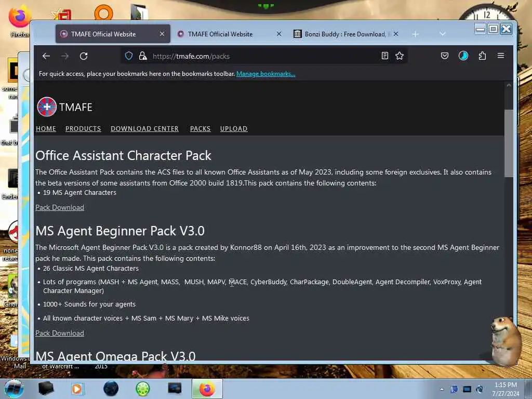Go back with the browser back arrow
This screenshot has width=532, height=399.
point(46,56)
